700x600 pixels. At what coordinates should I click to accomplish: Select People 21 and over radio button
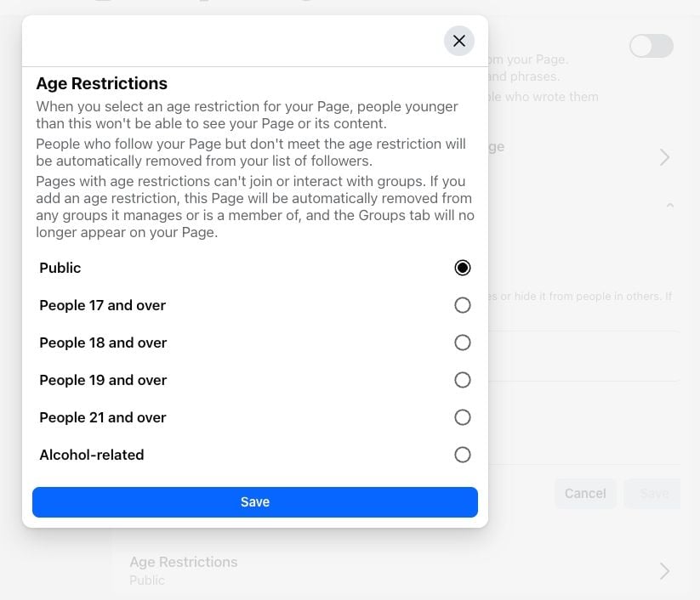pyautogui.click(x=462, y=417)
